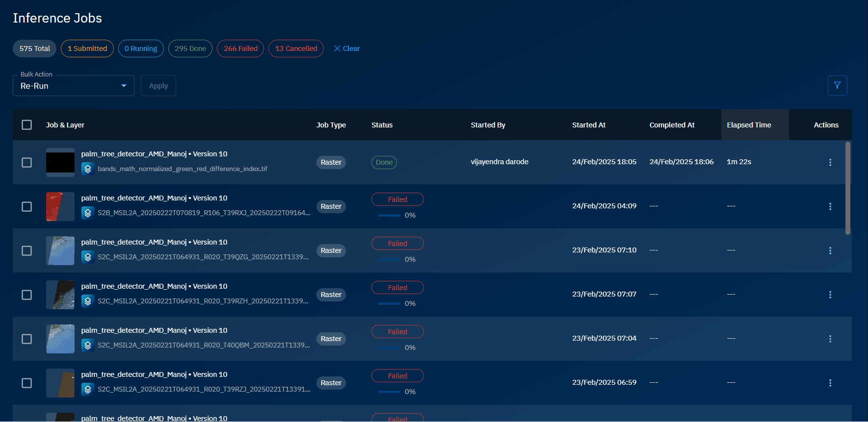Open actions menu for job started 24/Feb/2025 04:09
The height and width of the screenshot is (422, 868).
[830, 206]
